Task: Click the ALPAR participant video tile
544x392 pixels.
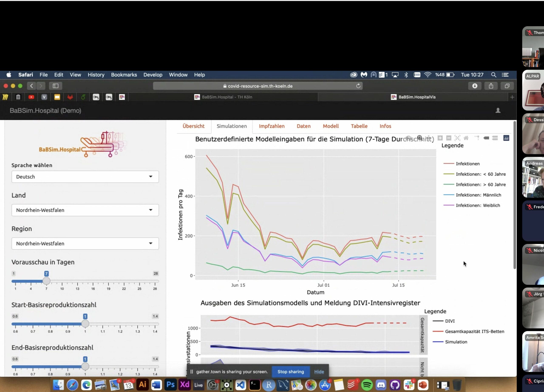Action: tap(533, 90)
